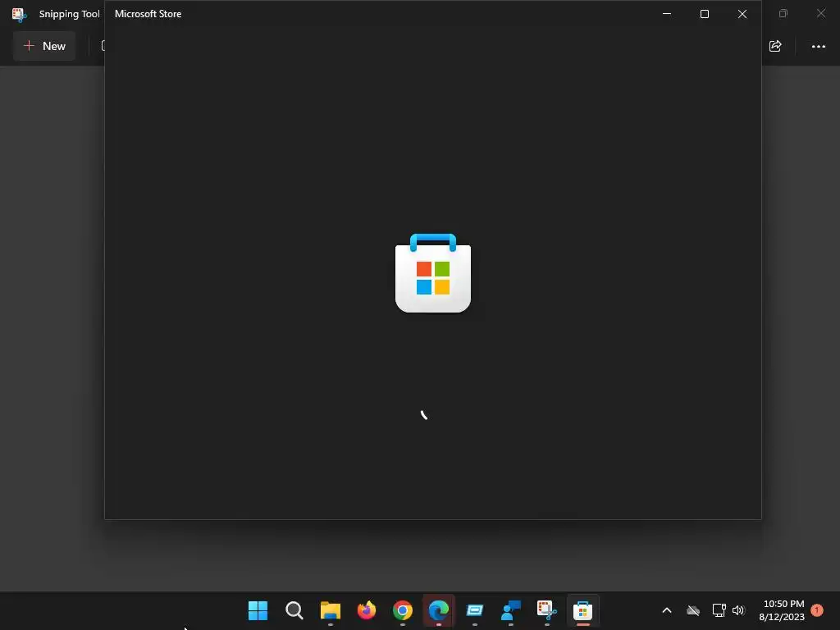Click the OneDrive cloud tray icon
Viewport: 840px width, 630px height.
click(692, 610)
